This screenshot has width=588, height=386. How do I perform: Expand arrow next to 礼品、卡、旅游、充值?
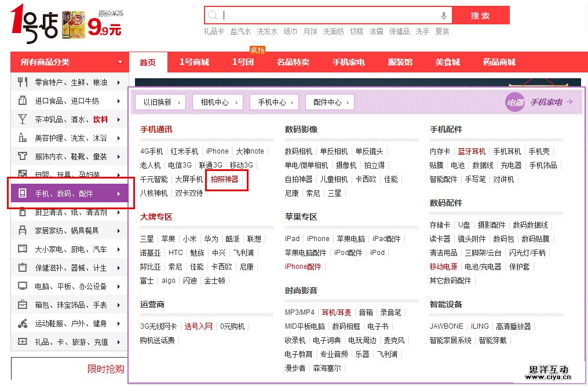(x=119, y=342)
